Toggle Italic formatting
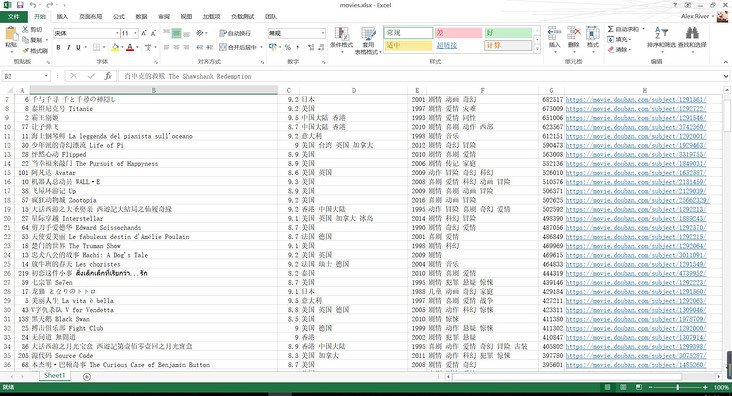This screenshot has width=732, height=396. (x=68, y=47)
